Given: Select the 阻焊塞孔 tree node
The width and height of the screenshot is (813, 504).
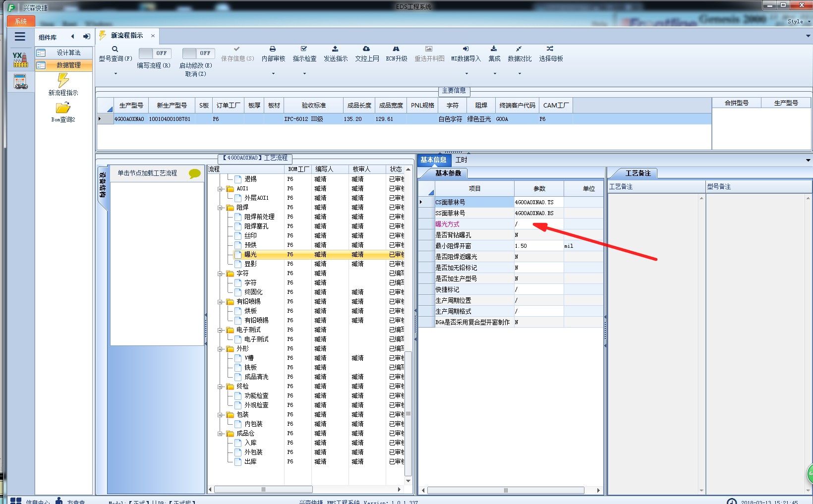Looking at the screenshot, I should point(256,226).
